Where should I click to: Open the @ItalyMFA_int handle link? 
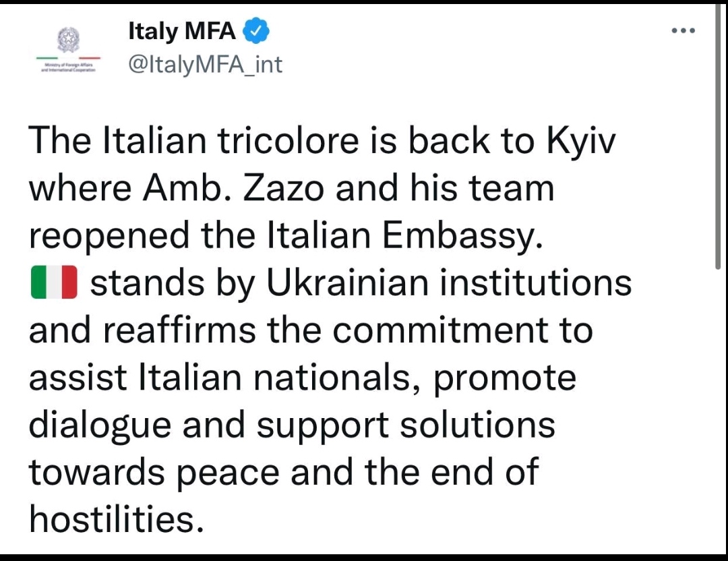pyautogui.click(x=205, y=64)
